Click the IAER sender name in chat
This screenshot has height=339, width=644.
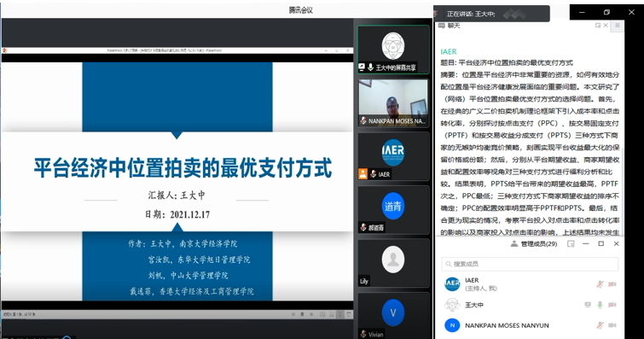coord(449,51)
